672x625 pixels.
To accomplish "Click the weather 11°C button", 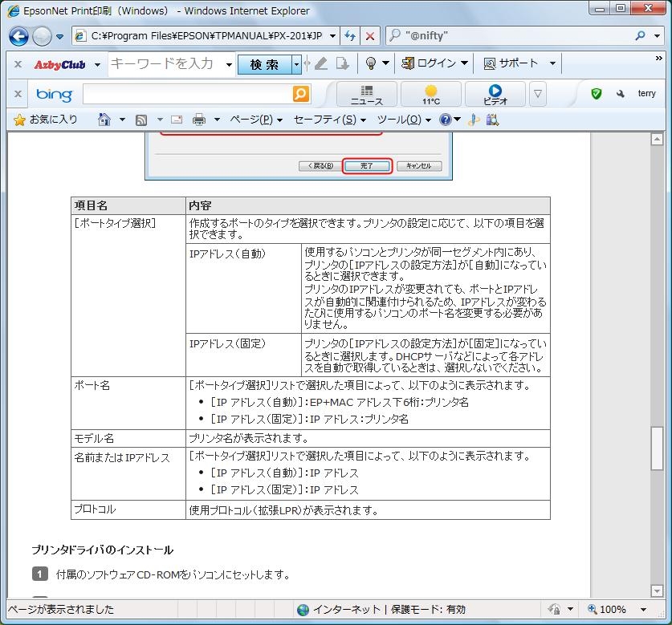I will (431, 94).
